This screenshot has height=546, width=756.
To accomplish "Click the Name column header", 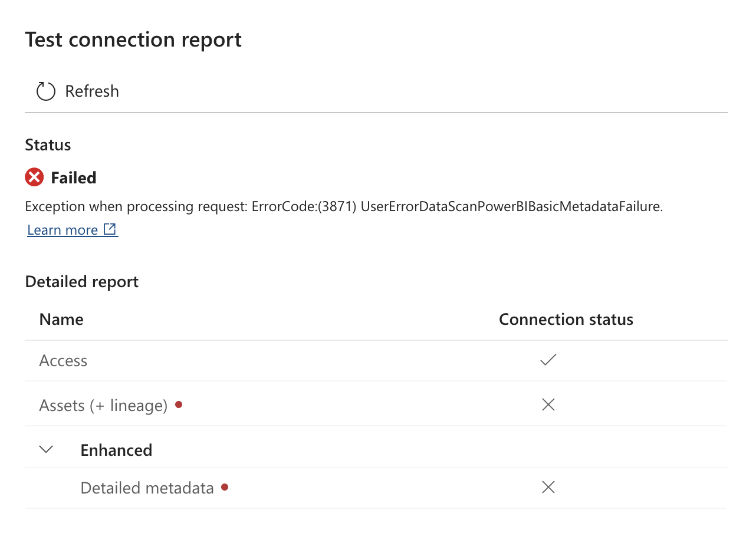I will tap(61, 320).
